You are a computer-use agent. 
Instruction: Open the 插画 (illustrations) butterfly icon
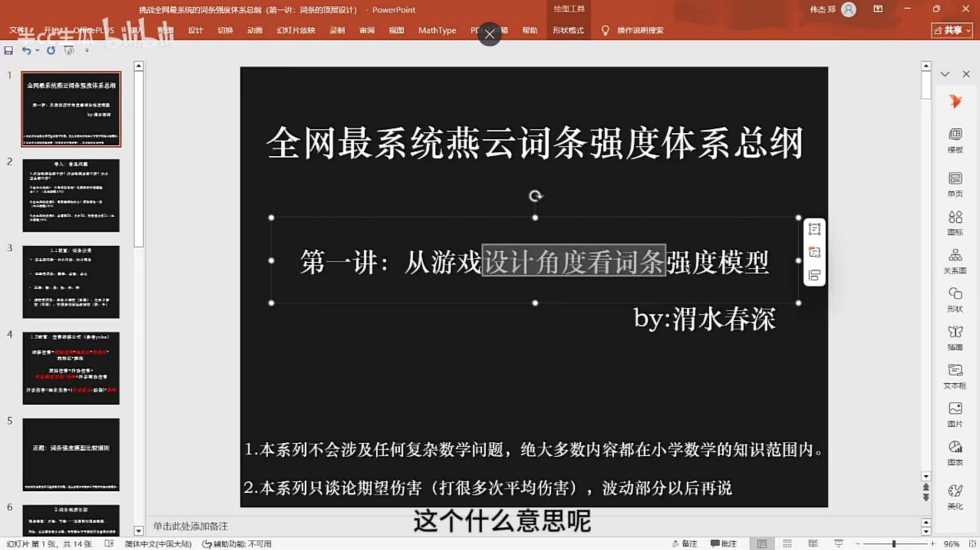[x=955, y=338]
